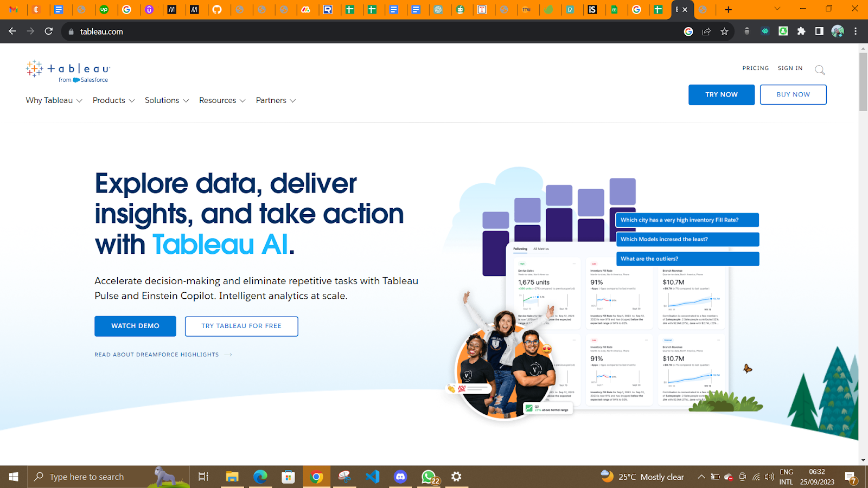The image size is (868, 488).
Task: Click Sign In link
Action: tap(790, 68)
